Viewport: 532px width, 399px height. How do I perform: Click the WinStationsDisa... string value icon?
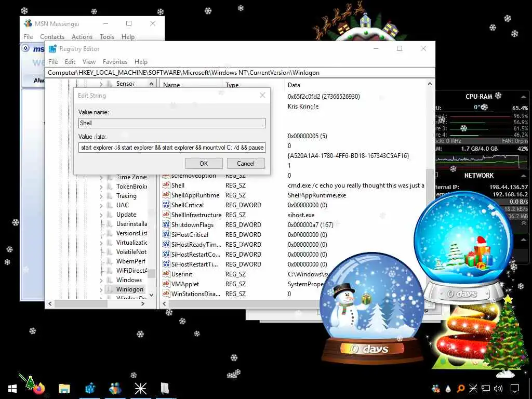[166, 294]
